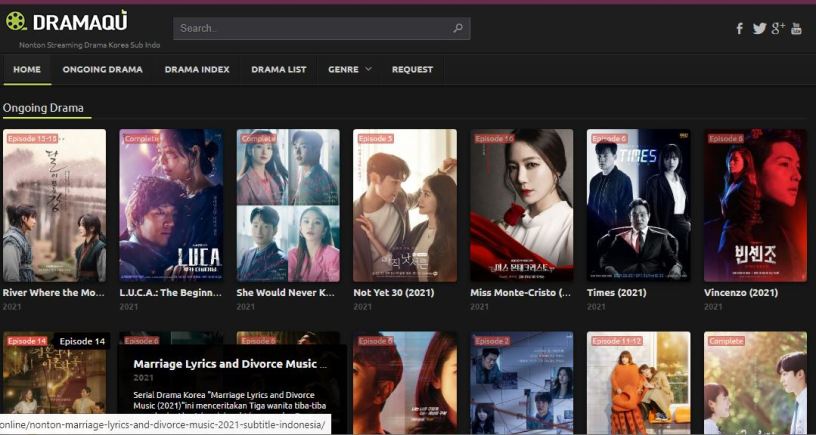Open the YouTube icon
This screenshot has height=435, width=816.
[x=796, y=29]
